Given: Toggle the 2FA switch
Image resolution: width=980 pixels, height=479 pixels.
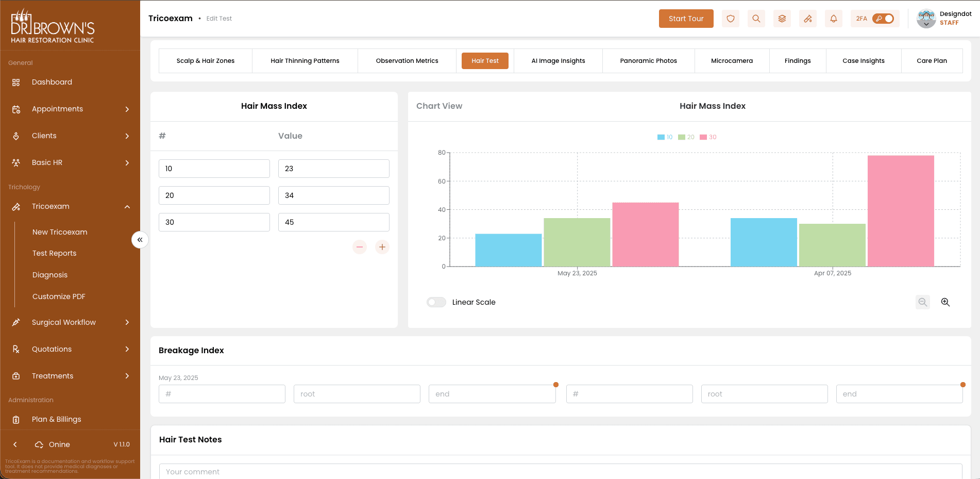Looking at the screenshot, I should click(x=883, y=19).
